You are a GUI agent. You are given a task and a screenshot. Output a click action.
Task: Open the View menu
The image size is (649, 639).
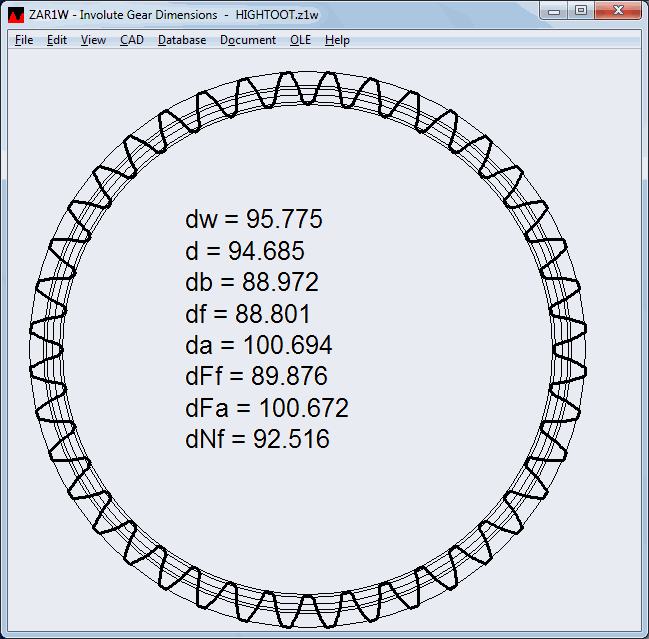(x=93, y=40)
